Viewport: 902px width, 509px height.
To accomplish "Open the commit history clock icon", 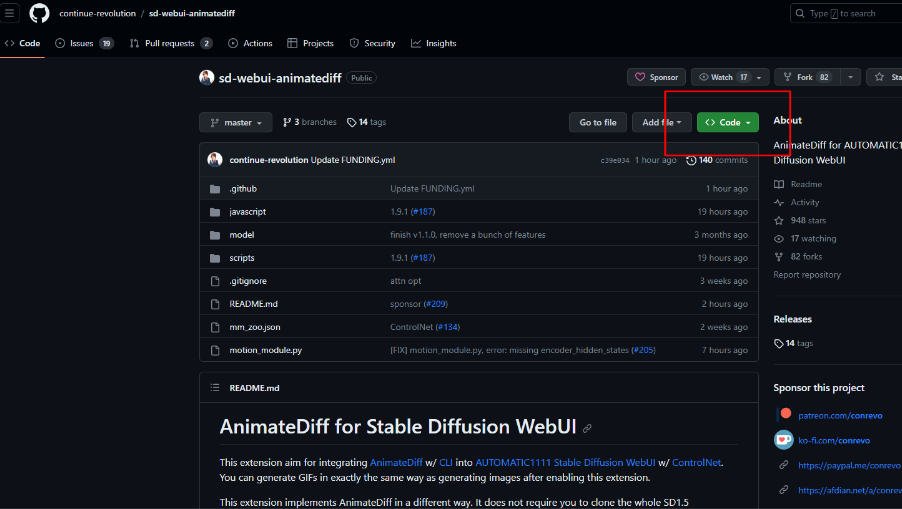I will click(x=691, y=160).
